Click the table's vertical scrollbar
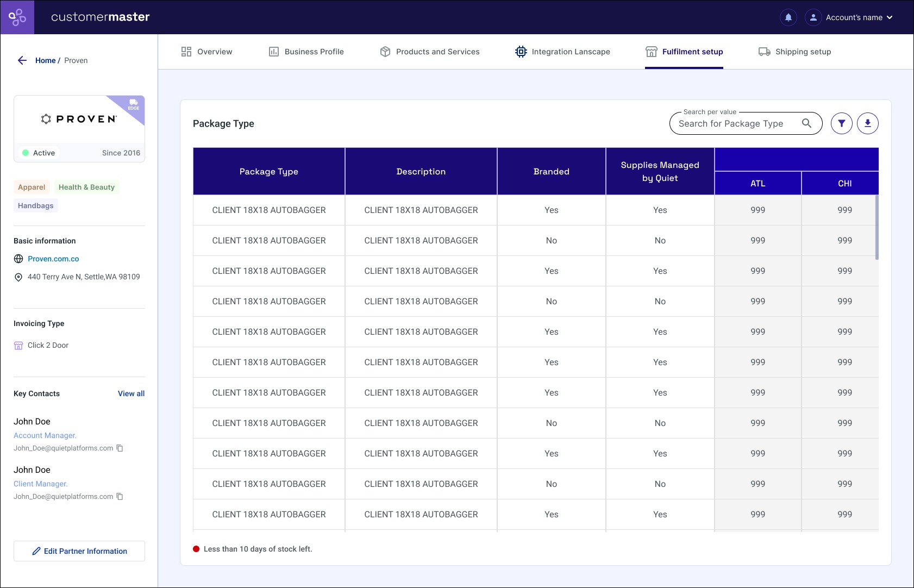Viewport: 914px width, 588px height. tap(877, 227)
